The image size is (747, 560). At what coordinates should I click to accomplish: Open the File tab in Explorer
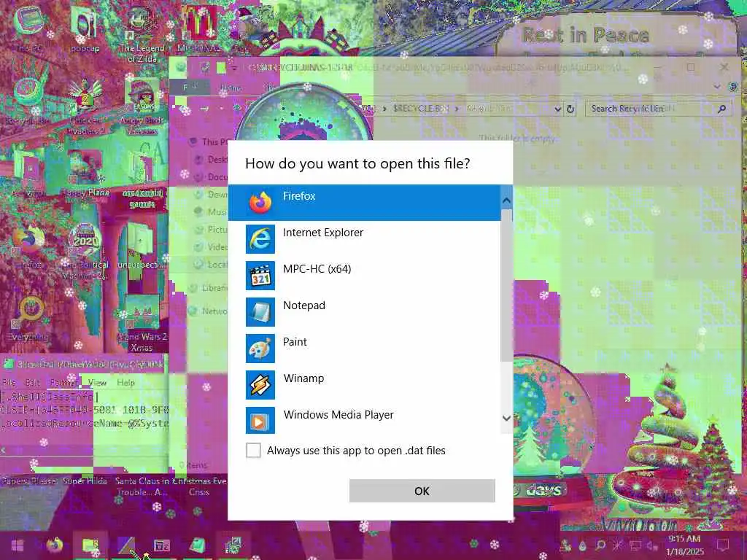click(x=190, y=87)
